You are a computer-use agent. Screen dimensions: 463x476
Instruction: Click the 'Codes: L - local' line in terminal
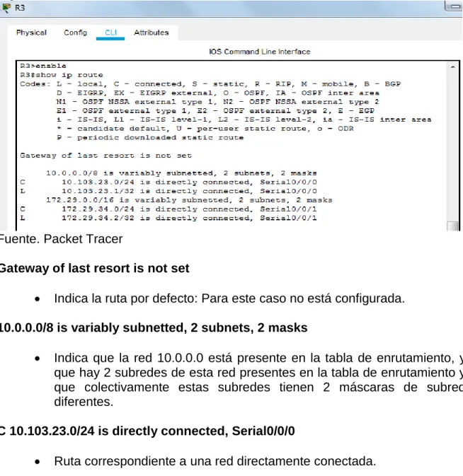[210, 83]
